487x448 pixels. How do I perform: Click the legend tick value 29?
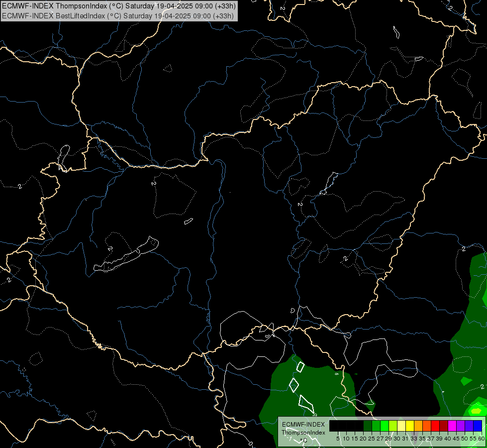(389, 439)
